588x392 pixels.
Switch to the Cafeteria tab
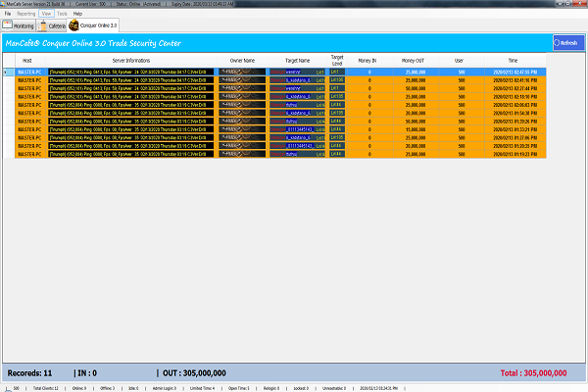click(52, 25)
